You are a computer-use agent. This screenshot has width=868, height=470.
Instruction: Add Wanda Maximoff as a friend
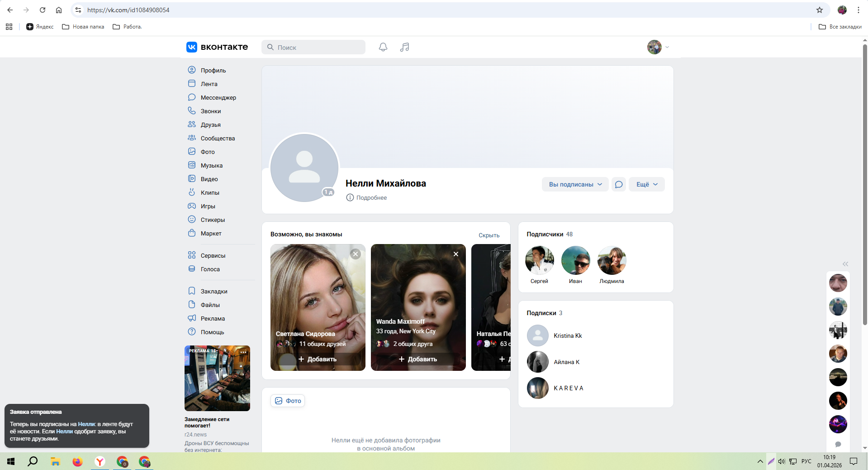tap(418, 359)
